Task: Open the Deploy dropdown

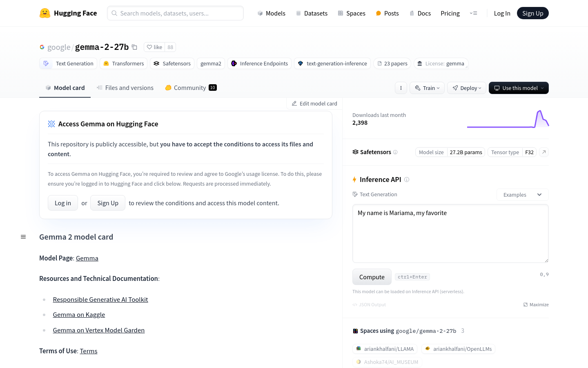Action: point(467,88)
